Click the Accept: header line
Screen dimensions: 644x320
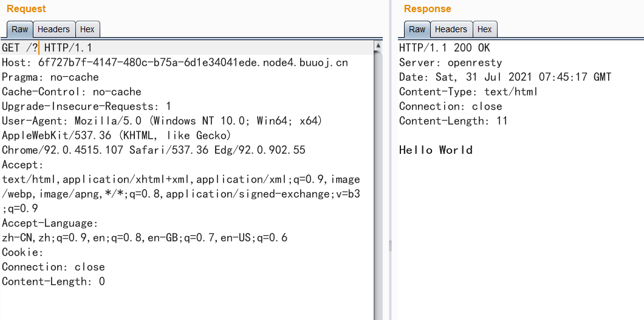[x=22, y=164]
